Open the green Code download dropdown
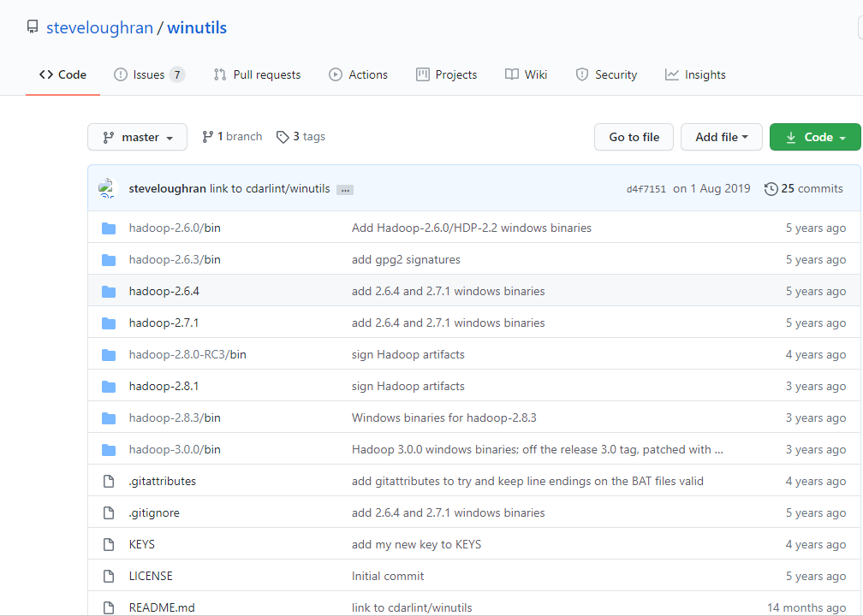863x616 pixels. [814, 137]
